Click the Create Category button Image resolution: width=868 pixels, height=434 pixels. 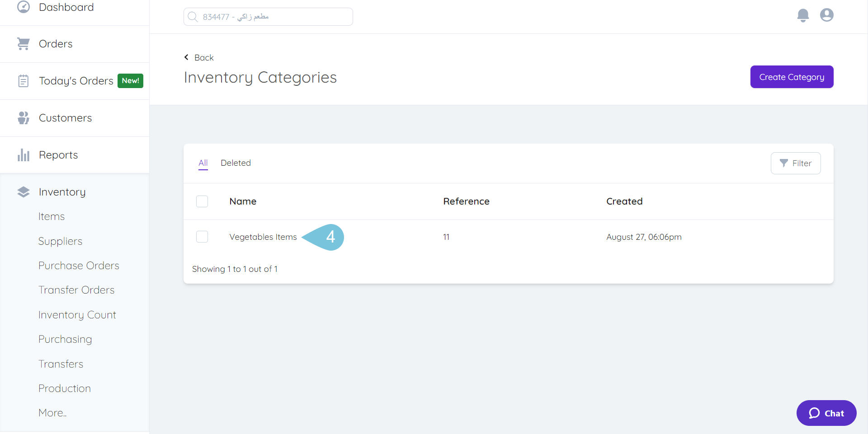(792, 77)
